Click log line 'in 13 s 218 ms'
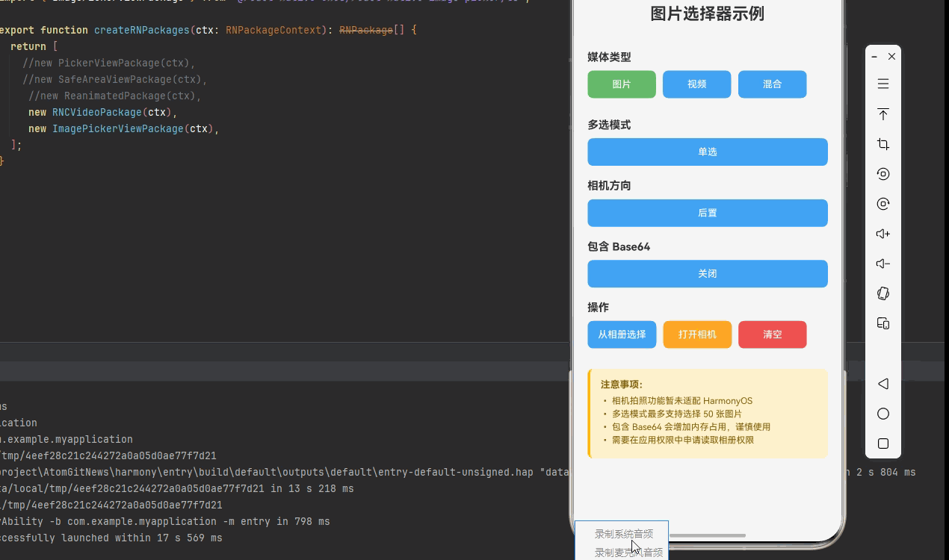 tap(177, 488)
